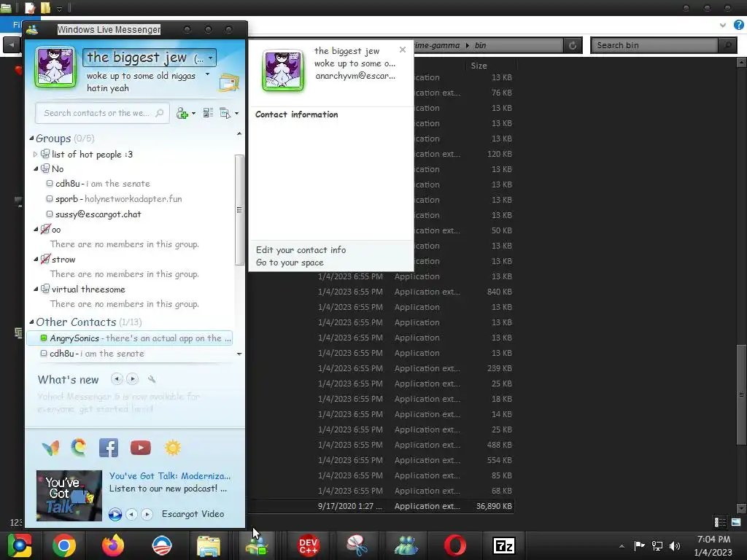Show previous What's new item
Screen dimensions: 747x560
pos(117,379)
